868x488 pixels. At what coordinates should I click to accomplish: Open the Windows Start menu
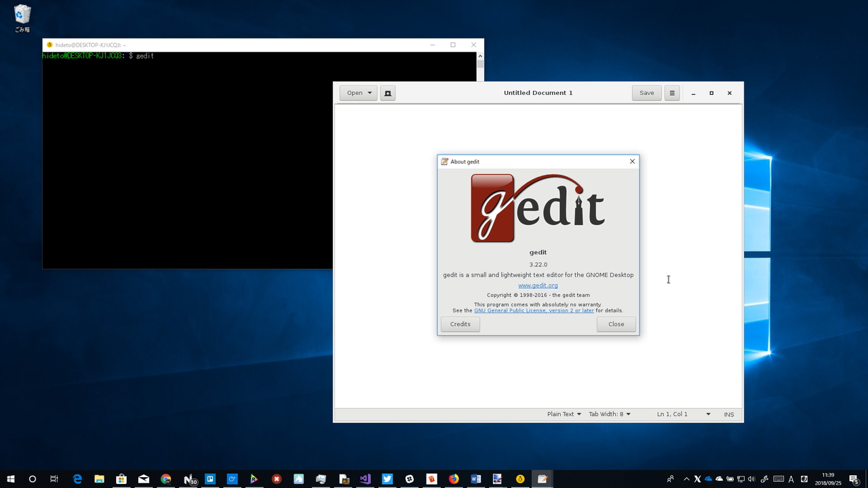pyautogui.click(x=10, y=479)
